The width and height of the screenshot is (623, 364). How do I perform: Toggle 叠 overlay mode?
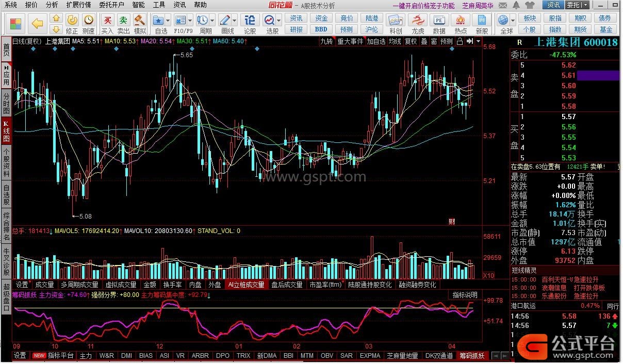(x=424, y=41)
